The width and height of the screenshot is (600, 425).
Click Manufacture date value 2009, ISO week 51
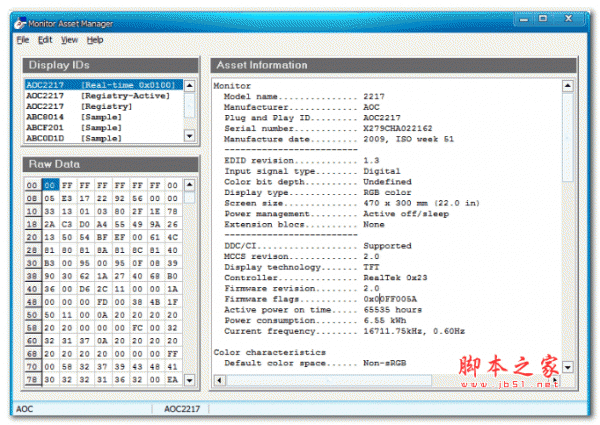click(x=408, y=139)
